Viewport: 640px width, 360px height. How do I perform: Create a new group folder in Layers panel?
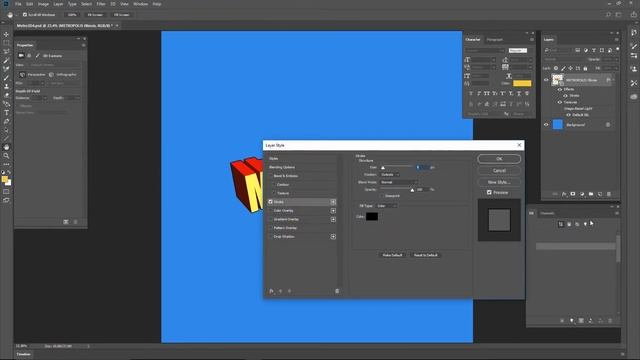tap(591, 194)
